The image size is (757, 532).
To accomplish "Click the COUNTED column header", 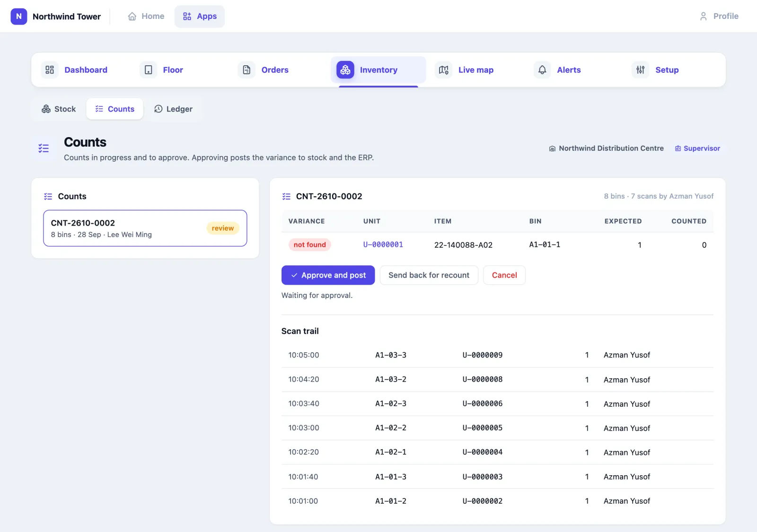I will tap(689, 221).
